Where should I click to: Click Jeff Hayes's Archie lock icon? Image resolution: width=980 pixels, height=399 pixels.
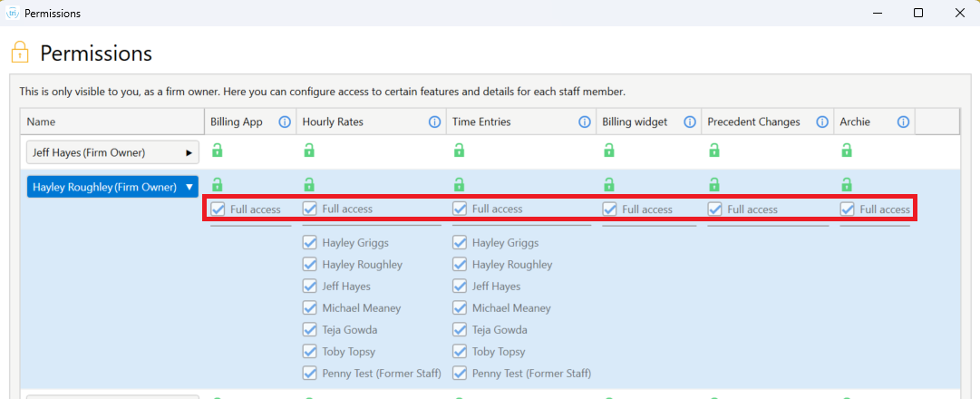pyautogui.click(x=846, y=151)
